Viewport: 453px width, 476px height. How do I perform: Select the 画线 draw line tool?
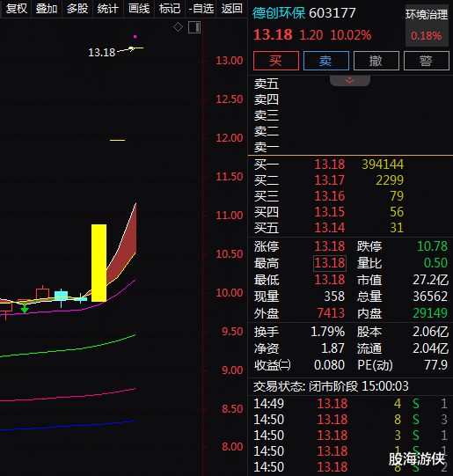pyautogui.click(x=139, y=9)
